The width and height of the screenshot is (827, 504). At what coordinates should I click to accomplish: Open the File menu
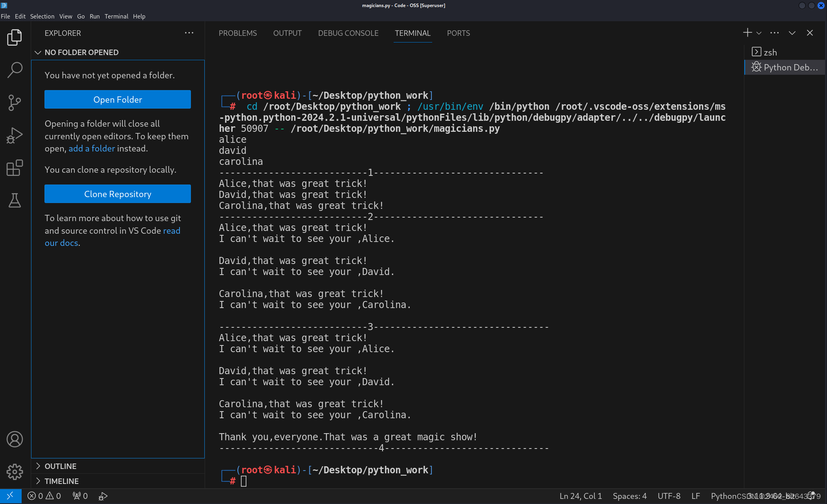[6, 16]
